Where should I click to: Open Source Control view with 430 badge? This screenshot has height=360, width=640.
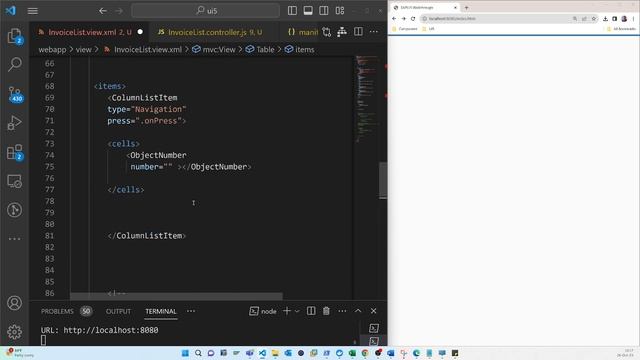pyautogui.click(x=15, y=94)
